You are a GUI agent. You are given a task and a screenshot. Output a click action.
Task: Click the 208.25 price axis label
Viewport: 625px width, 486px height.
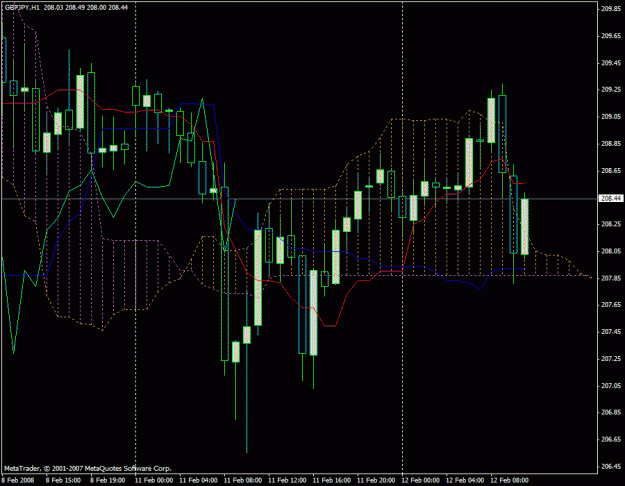611,224
